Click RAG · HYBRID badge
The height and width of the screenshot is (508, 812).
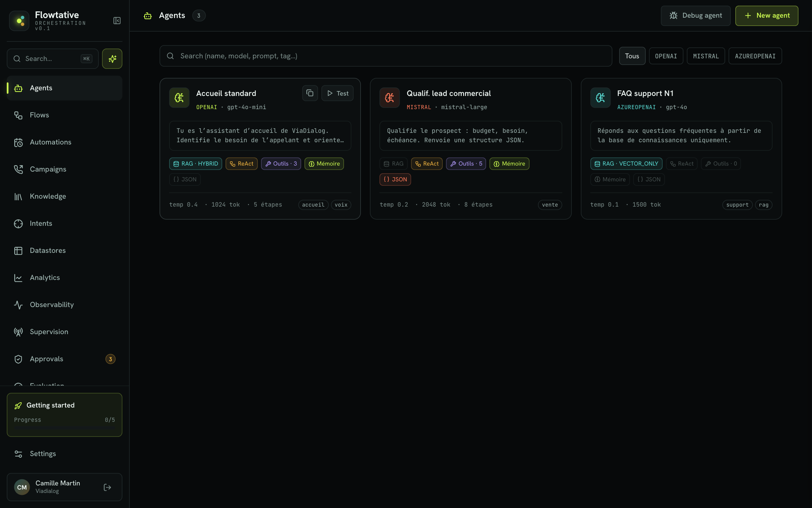tap(195, 164)
